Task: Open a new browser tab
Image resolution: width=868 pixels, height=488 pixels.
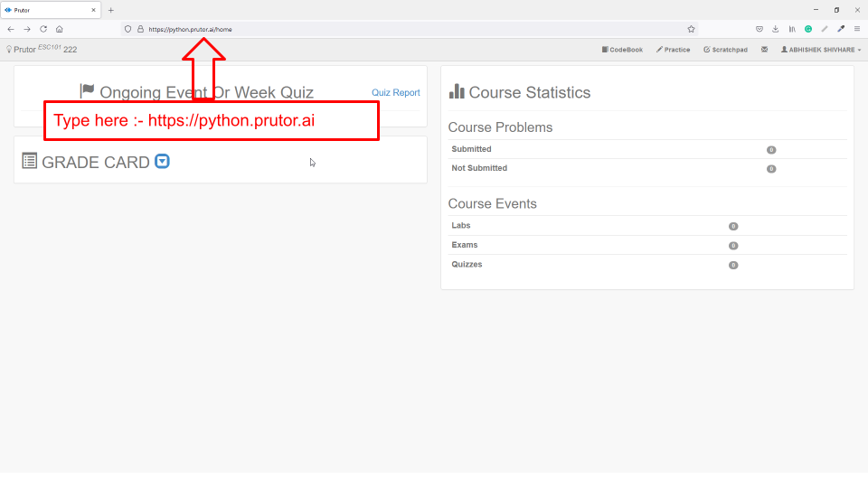Action: tap(111, 10)
